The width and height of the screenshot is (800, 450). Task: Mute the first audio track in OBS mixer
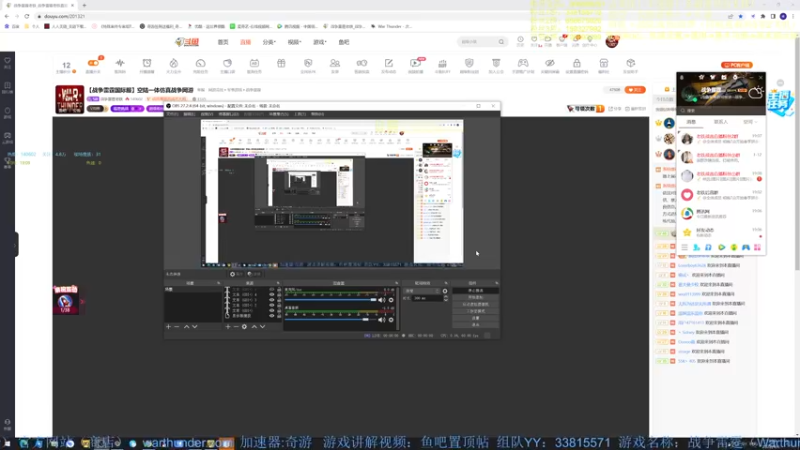click(x=382, y=300)
